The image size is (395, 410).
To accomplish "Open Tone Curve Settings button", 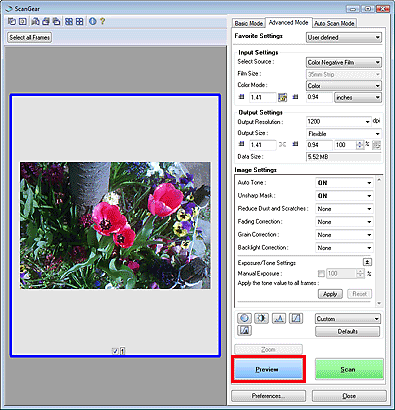I will [296, 318].
